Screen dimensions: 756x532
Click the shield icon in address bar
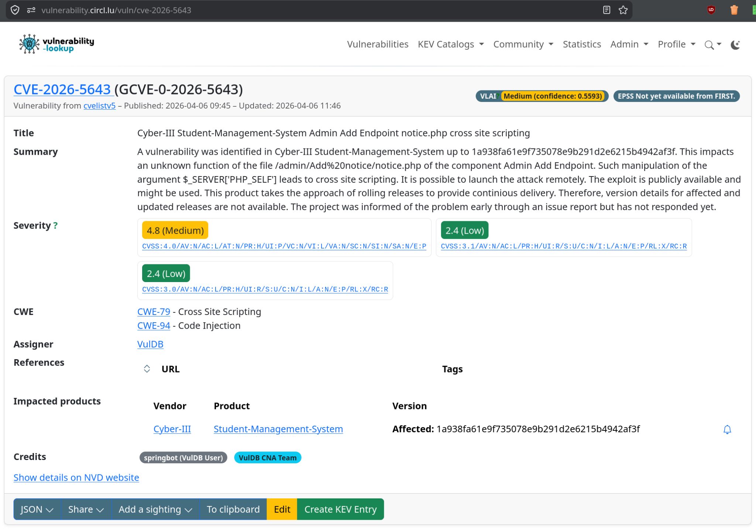(15, 10)
